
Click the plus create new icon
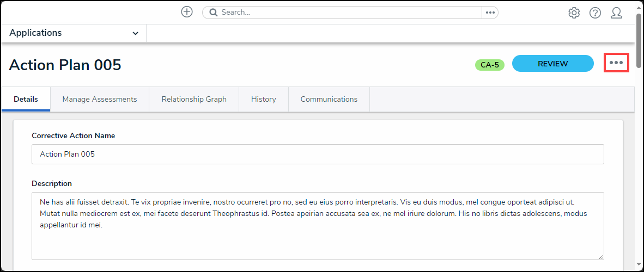[187, 12]
